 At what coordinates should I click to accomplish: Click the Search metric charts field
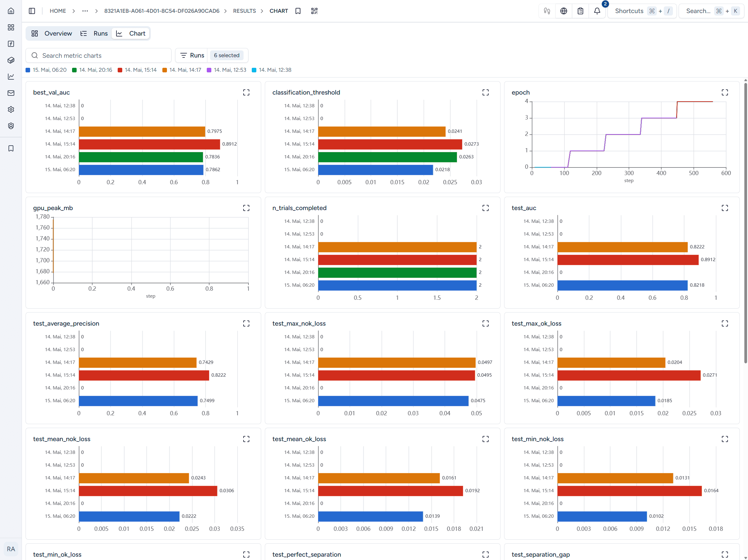click(x=99, y=55)
